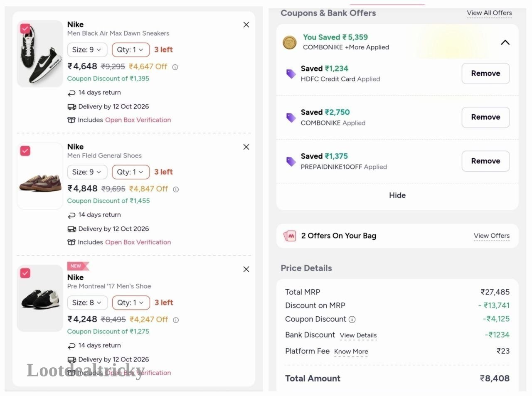Open Air Max Dawn Sneakers product image

40,54
